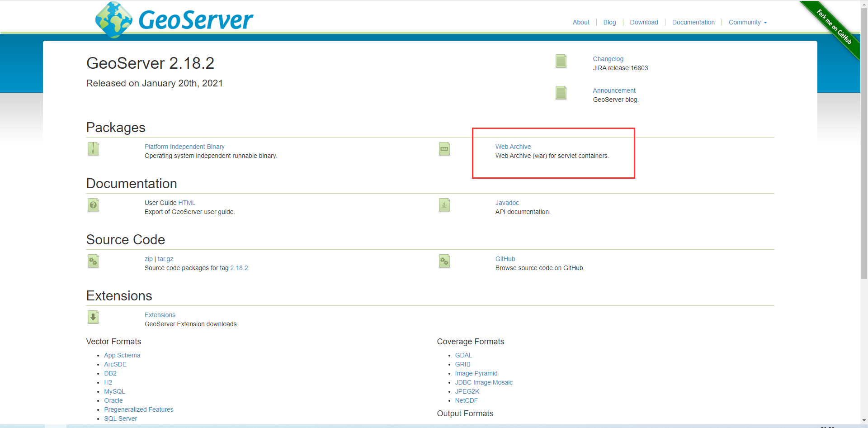Screen dimensions: 868x428
Task: Select the Pregeneralized Features link
Action: [x=139, y=409]
